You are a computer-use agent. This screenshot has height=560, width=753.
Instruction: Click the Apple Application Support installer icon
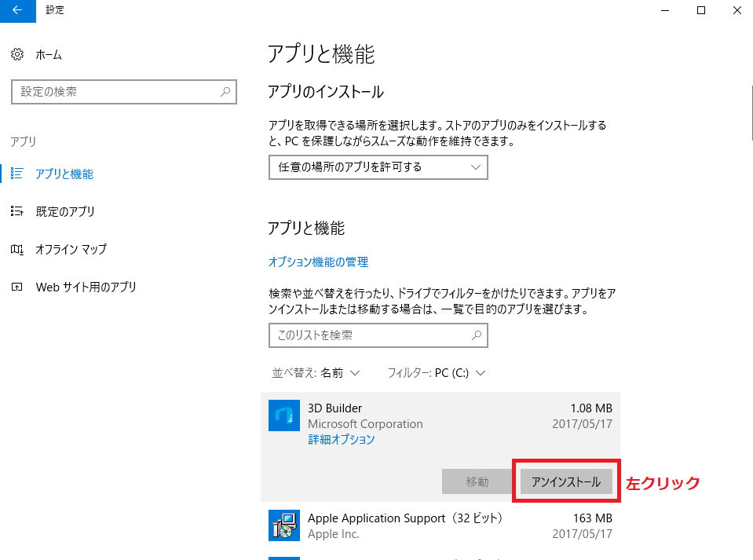click(x=284, y=525)
